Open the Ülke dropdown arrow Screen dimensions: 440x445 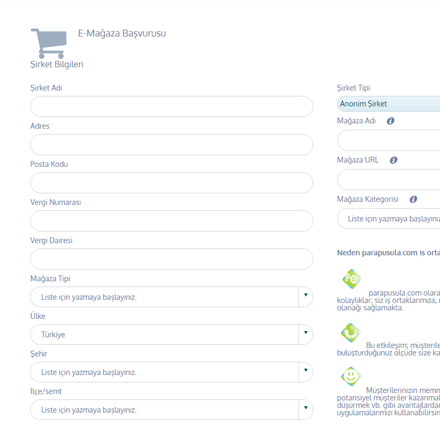[x=306, y=334]
